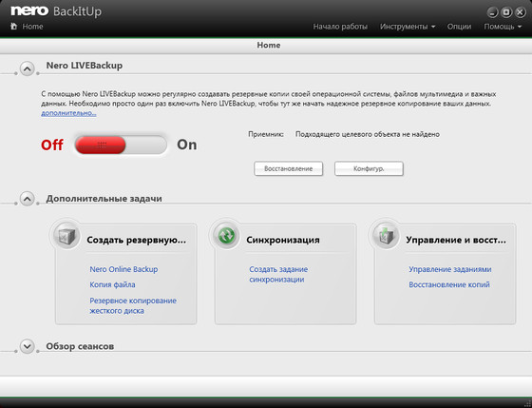The height and width of the screenshot is (408, 532).
Task: Open the Nero Online Backup link
Action: coord(123,269)
